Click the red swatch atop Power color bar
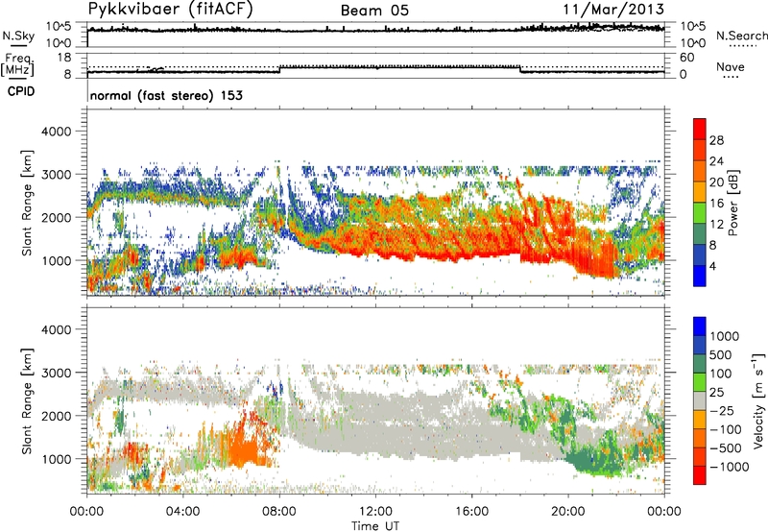The width and height of the screenshot is (768, 532). click(x=700, y=129)
